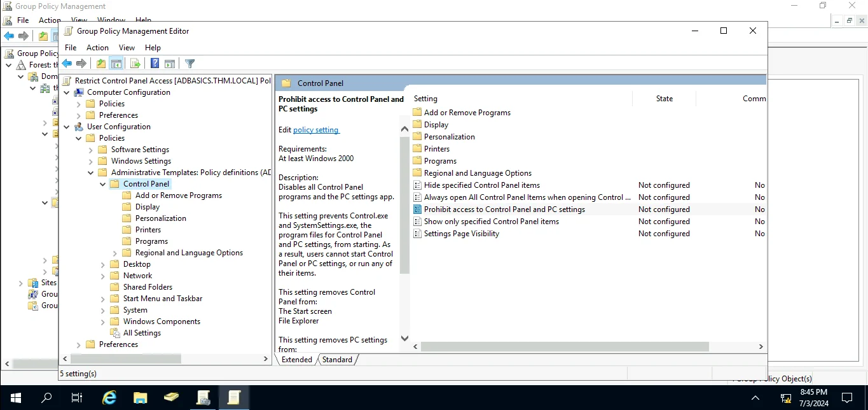The width and height of the screenshot is (868, 410).
Task: Switch to the Standard tab
Action: [x=337, y=360]
